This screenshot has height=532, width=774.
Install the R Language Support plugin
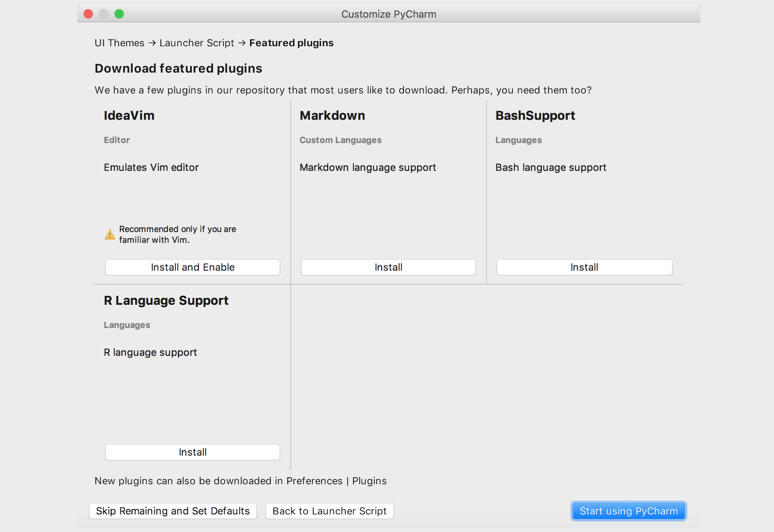[x=193, y=452]
